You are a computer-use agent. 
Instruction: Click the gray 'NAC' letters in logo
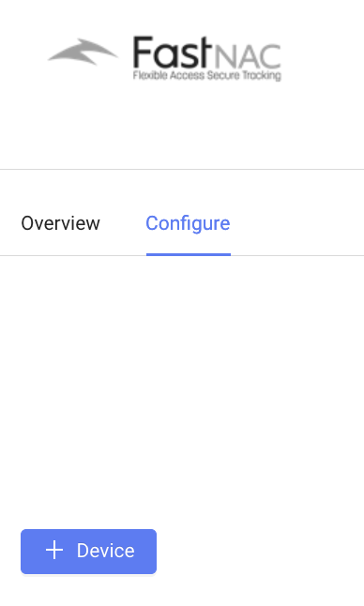point(248,56)
